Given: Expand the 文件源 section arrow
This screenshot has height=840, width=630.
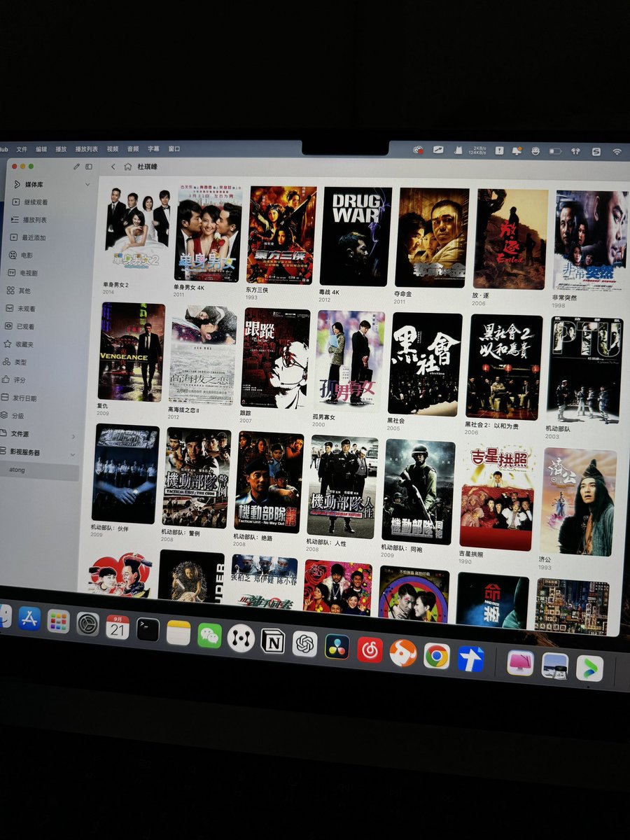Looking at the screenshot, I should 74,436.
